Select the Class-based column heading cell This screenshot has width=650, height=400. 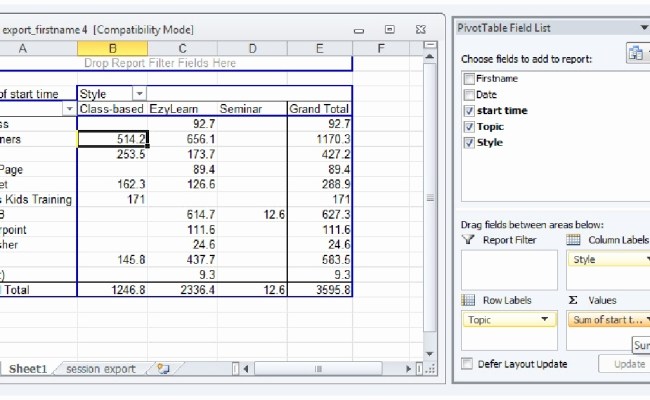112,109
